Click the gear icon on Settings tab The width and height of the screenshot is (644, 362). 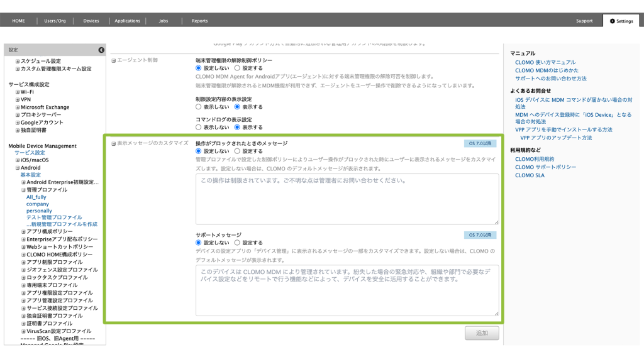tap(613, 21)
